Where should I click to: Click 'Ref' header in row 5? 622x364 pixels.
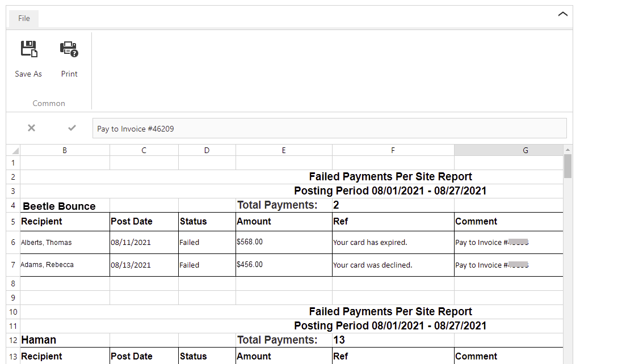(x=393, y=222)
